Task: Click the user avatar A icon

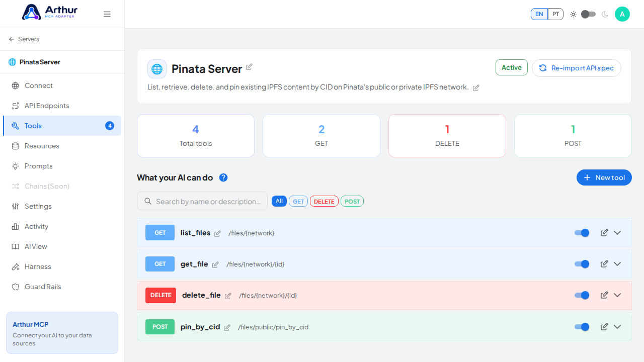Action: tap(622, 14)
